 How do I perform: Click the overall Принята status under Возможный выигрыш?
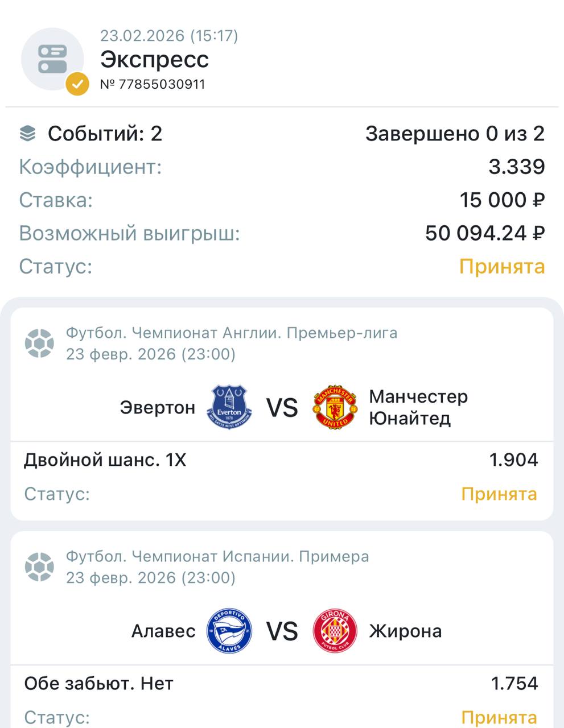pyautogui.click(x=501, y=266)
